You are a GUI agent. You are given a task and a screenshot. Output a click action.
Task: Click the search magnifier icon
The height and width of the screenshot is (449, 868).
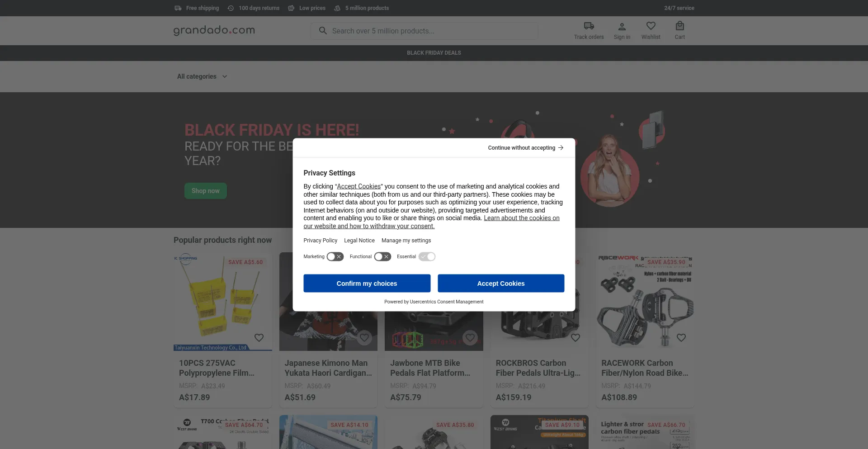323,31
